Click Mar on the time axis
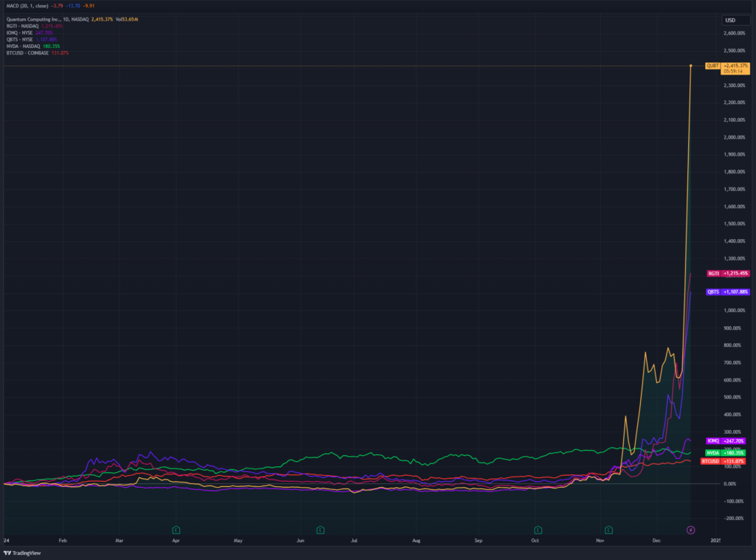The height and width of the screenshot is (560, 756). [x=119, y=541]
